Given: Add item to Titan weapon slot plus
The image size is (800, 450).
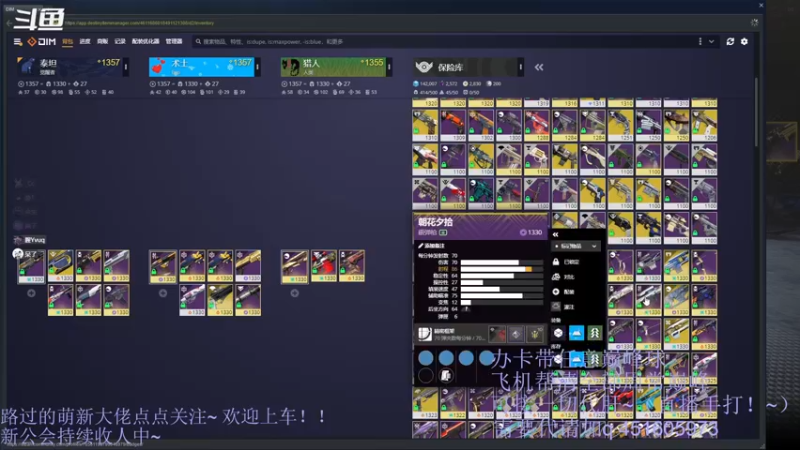Looking at the screenshot, I should pos(31,293).
